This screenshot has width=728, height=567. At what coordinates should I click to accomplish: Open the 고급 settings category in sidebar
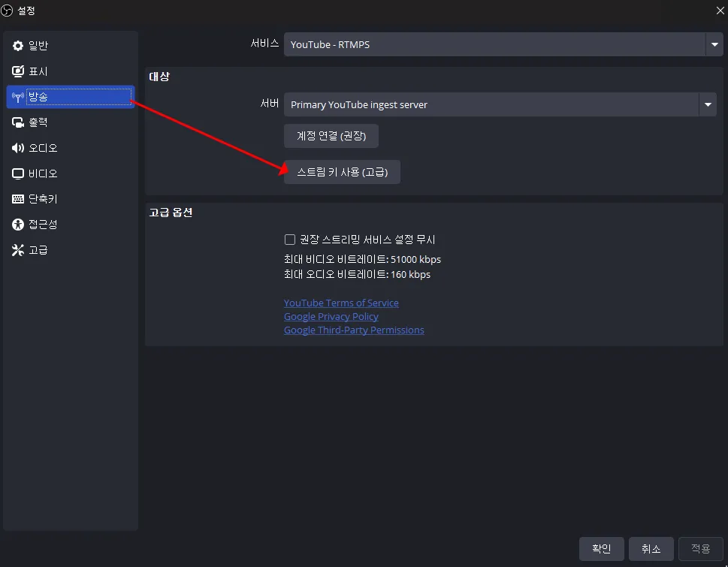pos(71,250)
